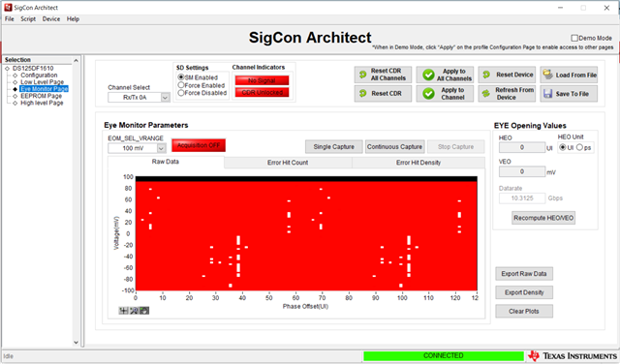Open the EOM_SEL_VRANGE dropdown
The height and width of the screenshot is (364, 620).
[x=161, y=148]
